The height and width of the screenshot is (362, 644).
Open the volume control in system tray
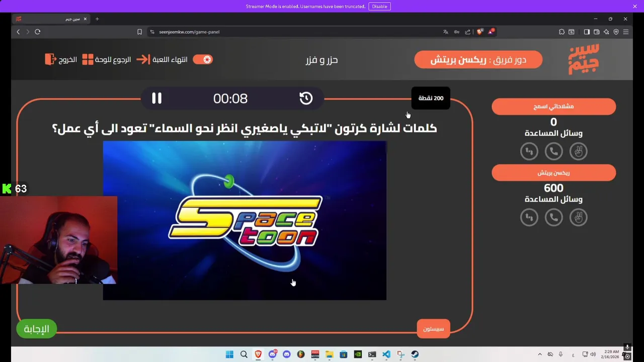coord(593,354)
